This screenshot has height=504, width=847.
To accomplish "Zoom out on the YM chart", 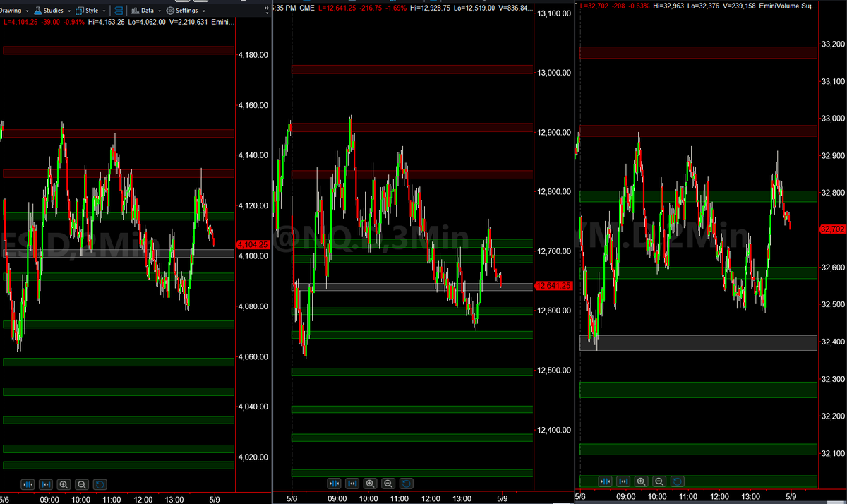I will pyautogui.click(x=659, y=481).
